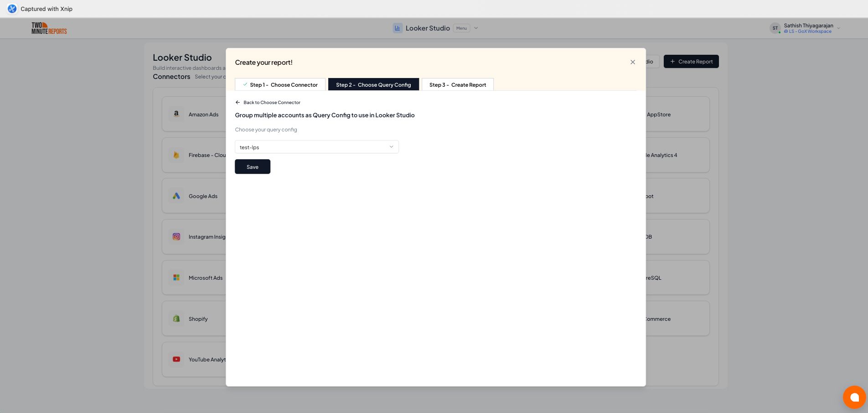Select the Microsoft Ads connector icon
The width and height of the screenshot is (868, 413).
pos(176,277)
